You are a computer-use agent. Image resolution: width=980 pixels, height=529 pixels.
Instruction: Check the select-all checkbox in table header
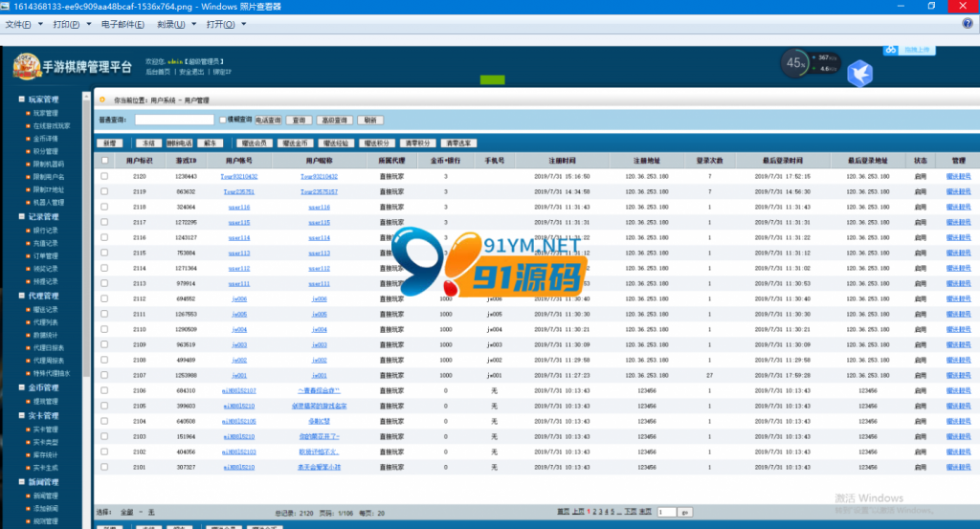tap(104, 161)
